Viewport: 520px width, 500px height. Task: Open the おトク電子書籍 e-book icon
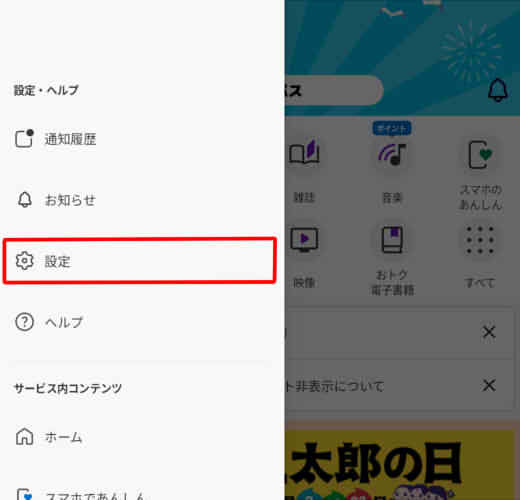click(x=392, y=239)
